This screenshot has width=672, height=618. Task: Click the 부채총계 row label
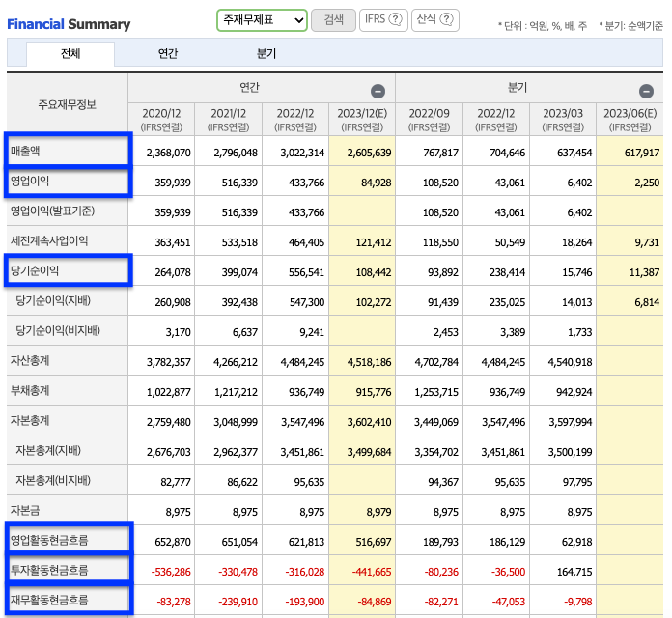pyautogui.click(x=30, y=391)
